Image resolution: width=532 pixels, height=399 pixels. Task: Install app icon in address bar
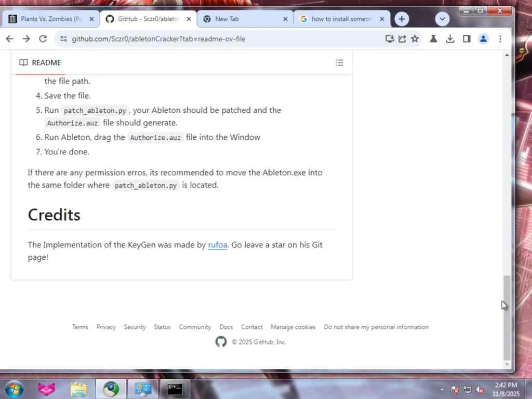point(390,38)
